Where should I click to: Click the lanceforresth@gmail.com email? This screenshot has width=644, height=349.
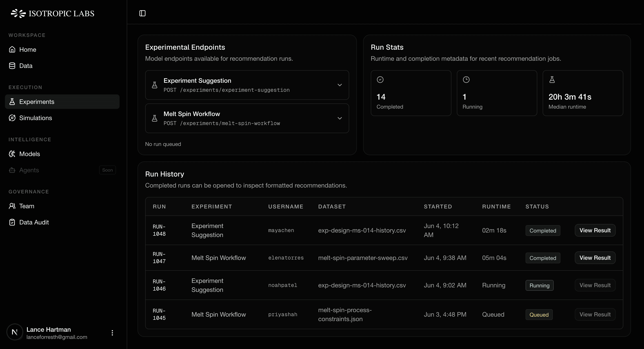coord(57,337)
